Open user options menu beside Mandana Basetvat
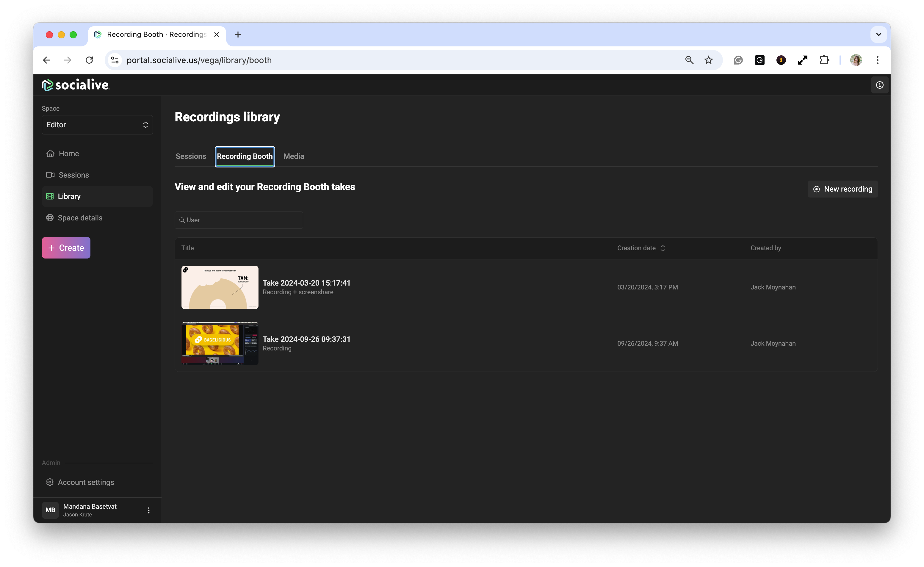Image resolution: width=924 pixels, height=567 pixels. click(x=148, y=510)
